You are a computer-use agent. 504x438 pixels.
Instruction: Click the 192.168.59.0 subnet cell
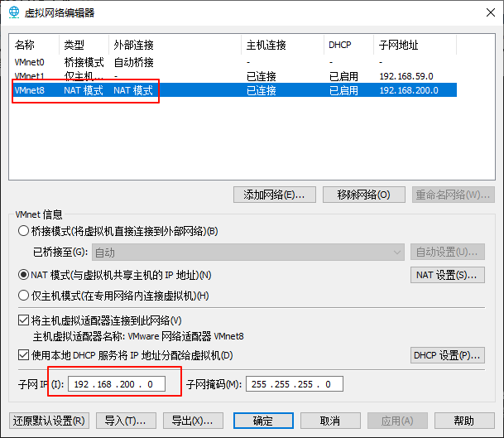tap(406, 76)
